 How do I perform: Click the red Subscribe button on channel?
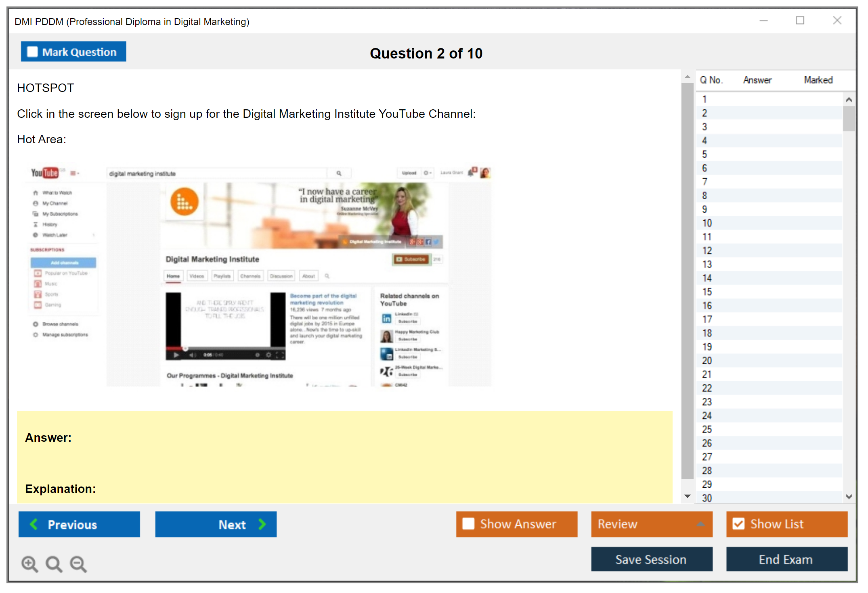coord(411,259)
